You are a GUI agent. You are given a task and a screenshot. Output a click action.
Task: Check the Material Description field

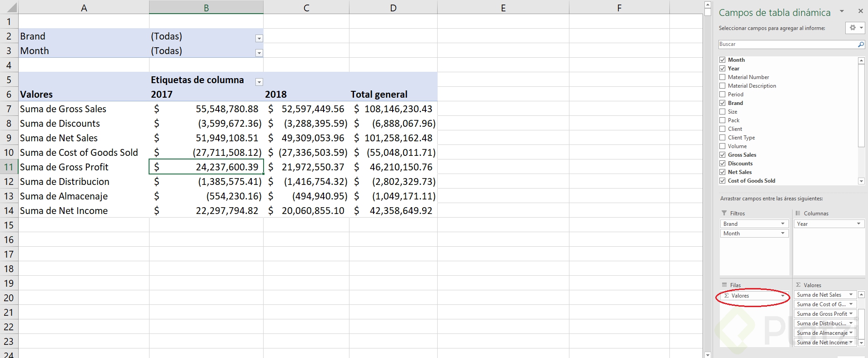pos(722,86)
